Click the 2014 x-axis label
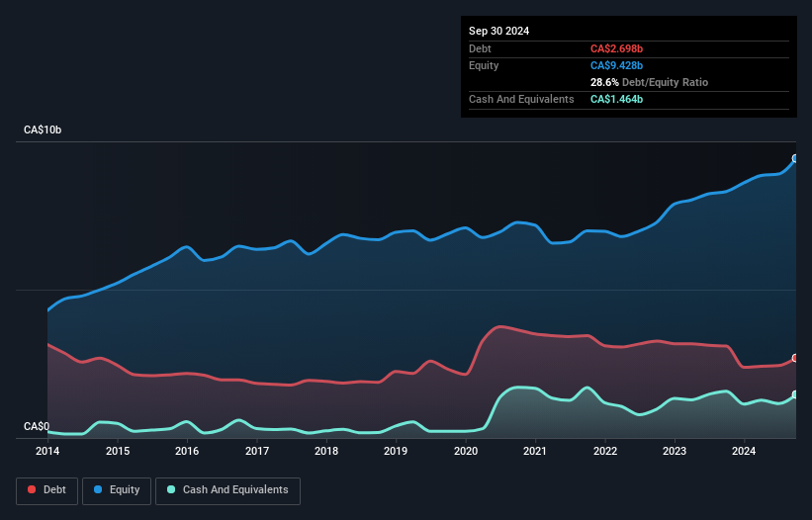The height and width of the screenshot is (520, 812). tap(47, 451)
